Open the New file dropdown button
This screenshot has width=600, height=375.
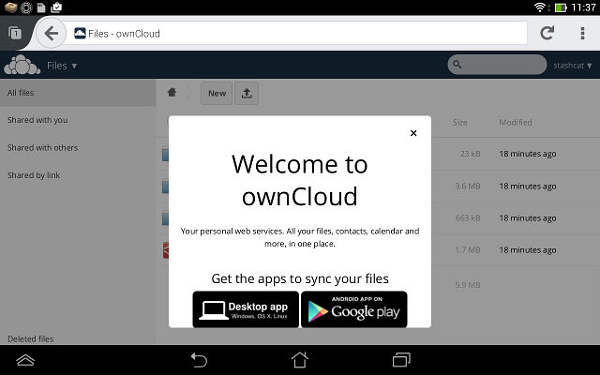click(217, 93)
